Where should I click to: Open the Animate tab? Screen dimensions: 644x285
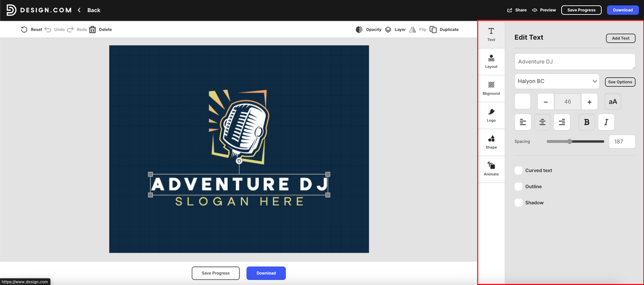491,169
